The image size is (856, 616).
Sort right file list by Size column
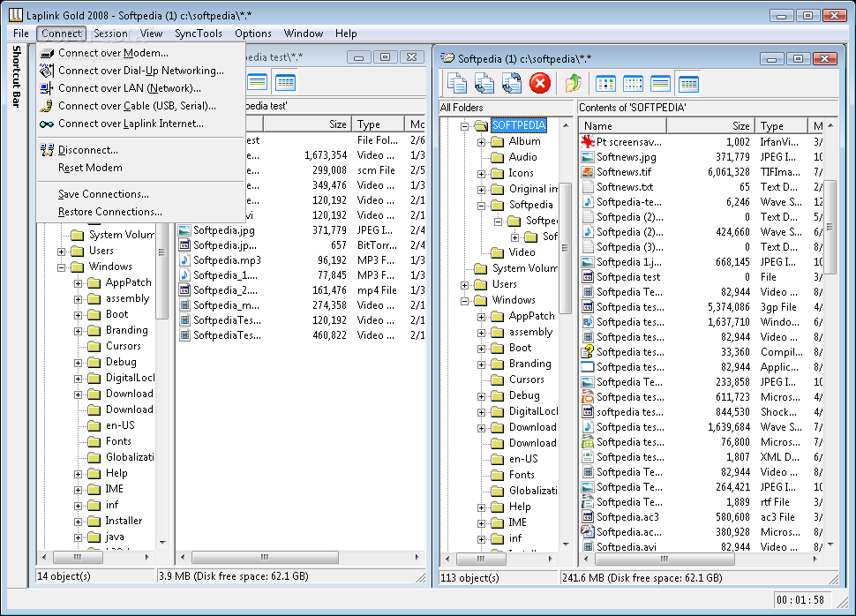[x=710, y=125]
